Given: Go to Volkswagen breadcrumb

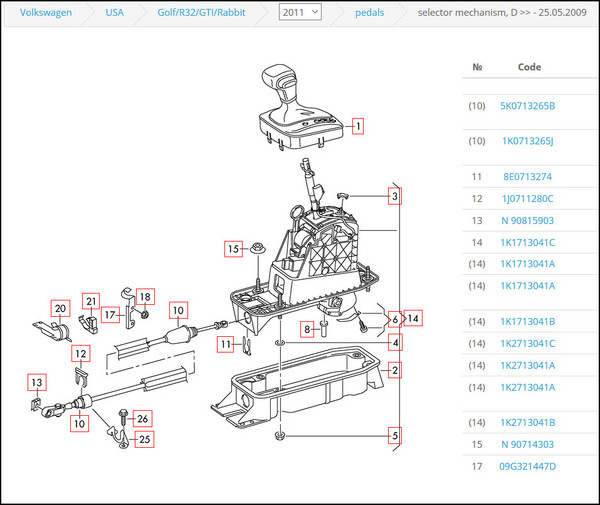Looking at the screenshot, I should [x=39, y=12].
